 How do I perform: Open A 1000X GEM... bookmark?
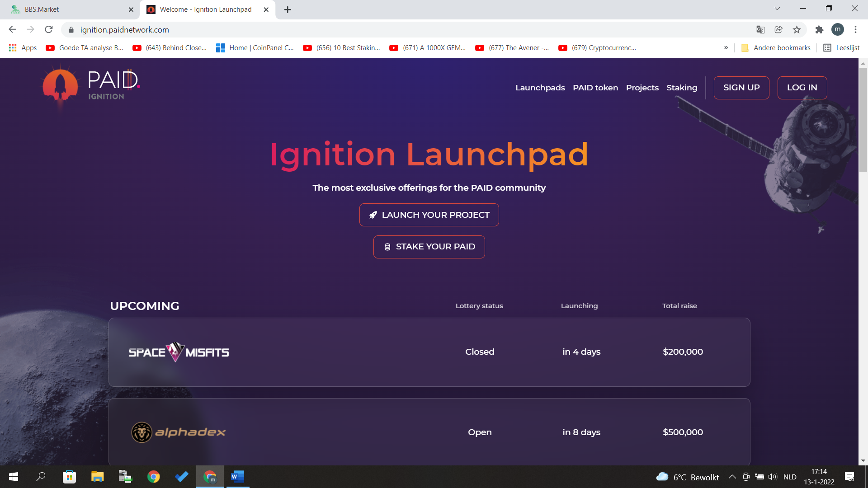(x=428, y=48)
